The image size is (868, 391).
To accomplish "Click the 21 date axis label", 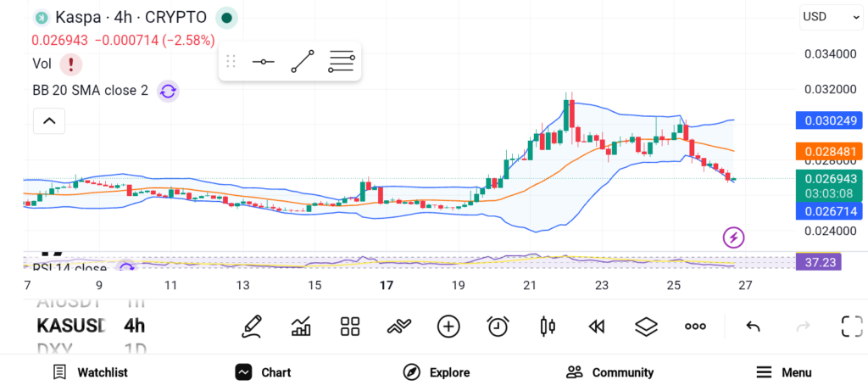I will coord(530,286).
